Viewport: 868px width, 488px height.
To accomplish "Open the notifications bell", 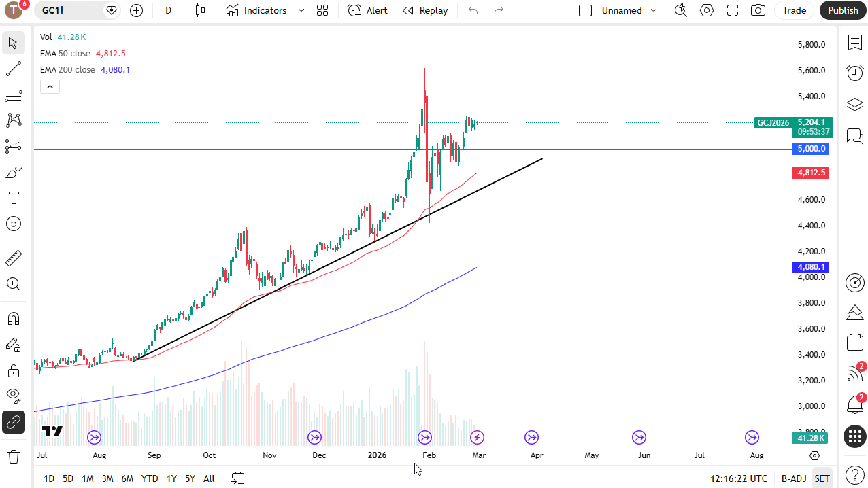I will point(854,404).
